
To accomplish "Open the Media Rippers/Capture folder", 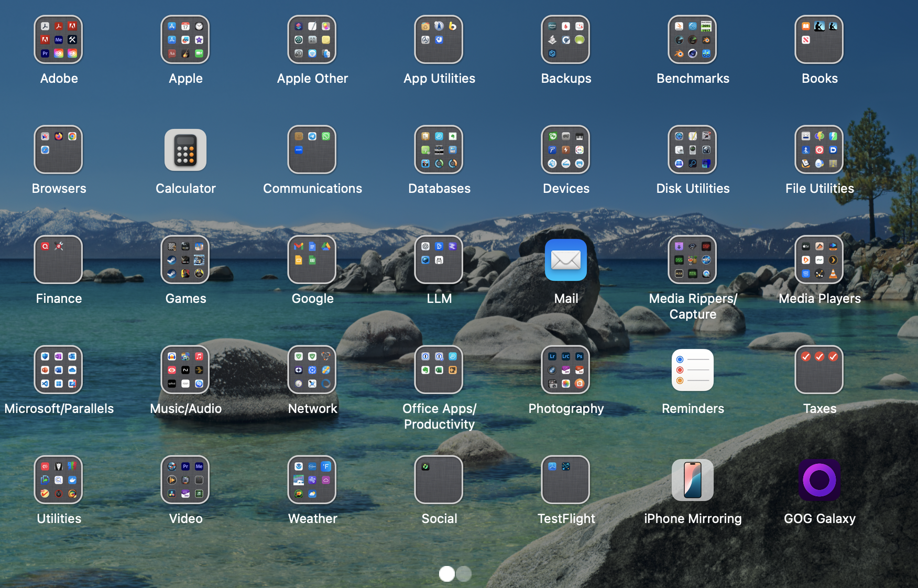I will 693,260.
